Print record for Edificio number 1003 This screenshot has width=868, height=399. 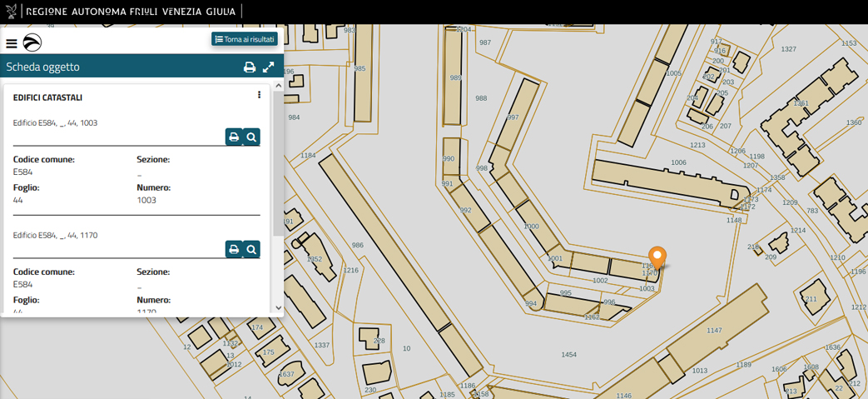coord(234,137)
